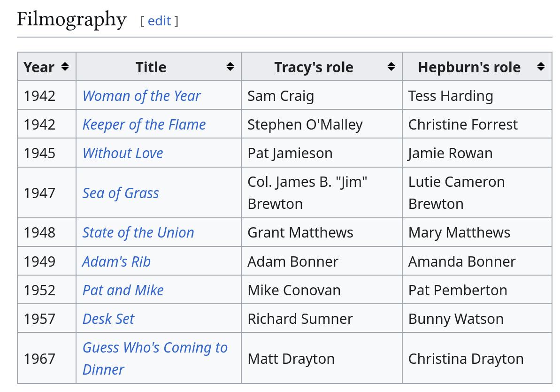This screenshot has width=560, height=392.
Task: Open the Desk Set link
Action: click(108, 319)
